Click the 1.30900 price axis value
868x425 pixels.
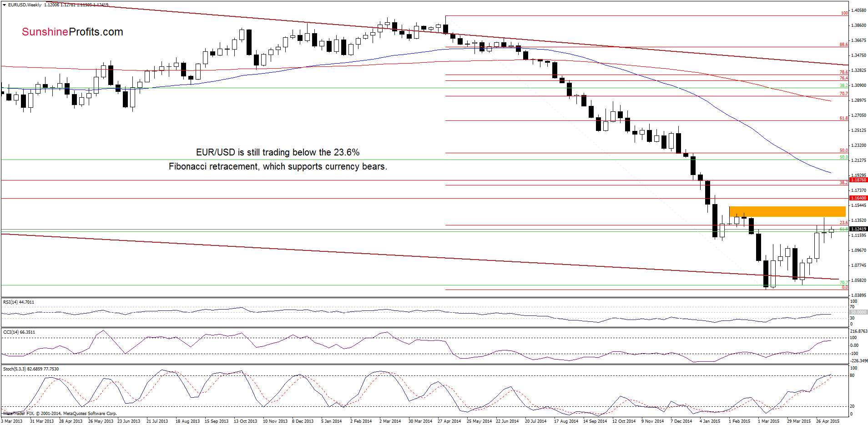(858, 85)
